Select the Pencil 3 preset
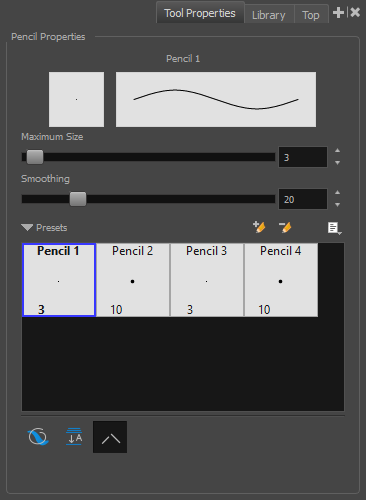The width and height of the screenshot is (366, 500). click(x=207, y=280)
